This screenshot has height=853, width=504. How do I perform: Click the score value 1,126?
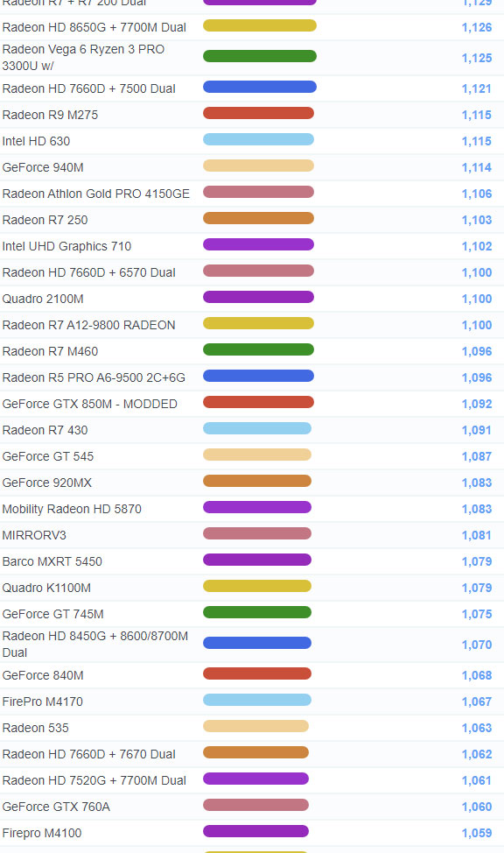pyautogui.click(x=477, y=28)
